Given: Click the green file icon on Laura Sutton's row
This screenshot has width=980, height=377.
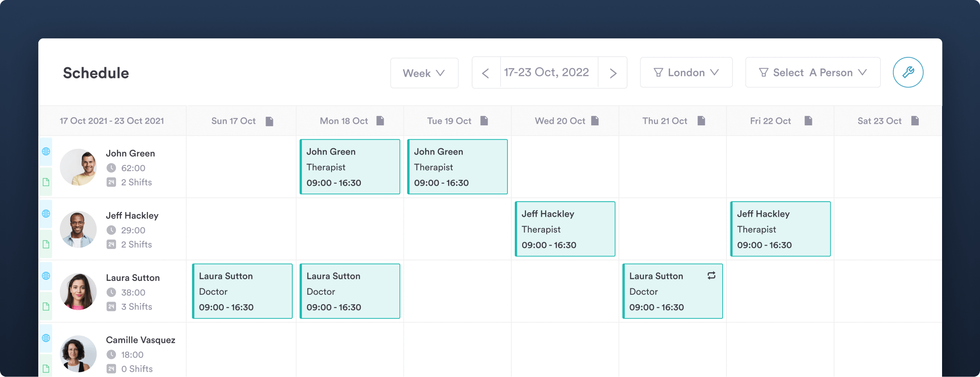Looking at the screenshot, I should click(x=46, y=307).
